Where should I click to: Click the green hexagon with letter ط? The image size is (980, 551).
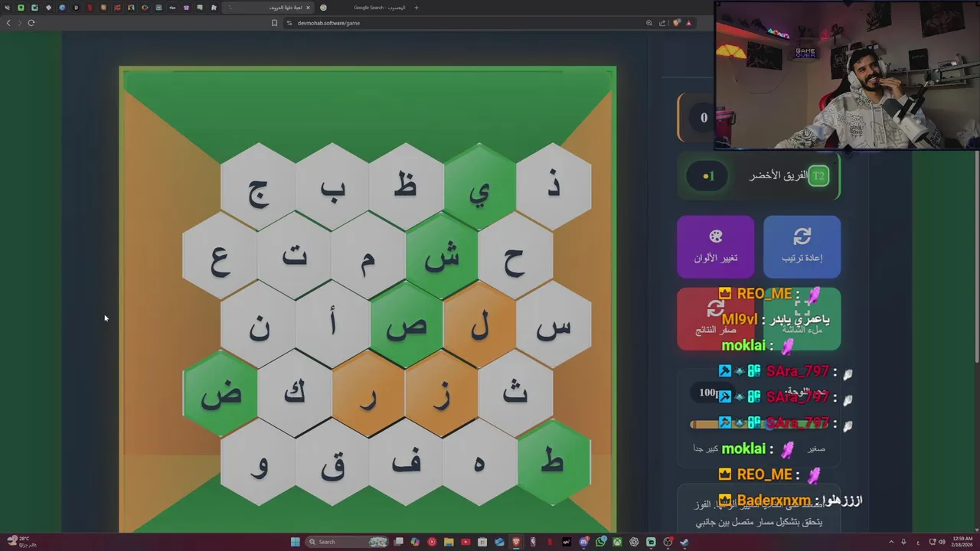click(x=554, y=463)
